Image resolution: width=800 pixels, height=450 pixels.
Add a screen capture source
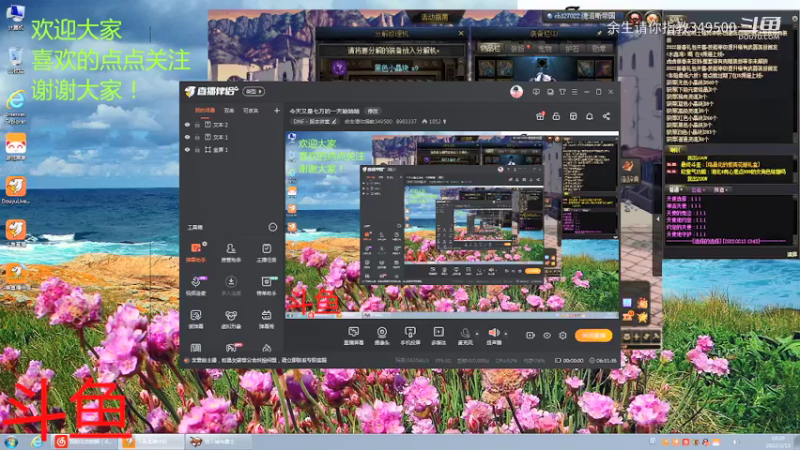tap(353, 335)
